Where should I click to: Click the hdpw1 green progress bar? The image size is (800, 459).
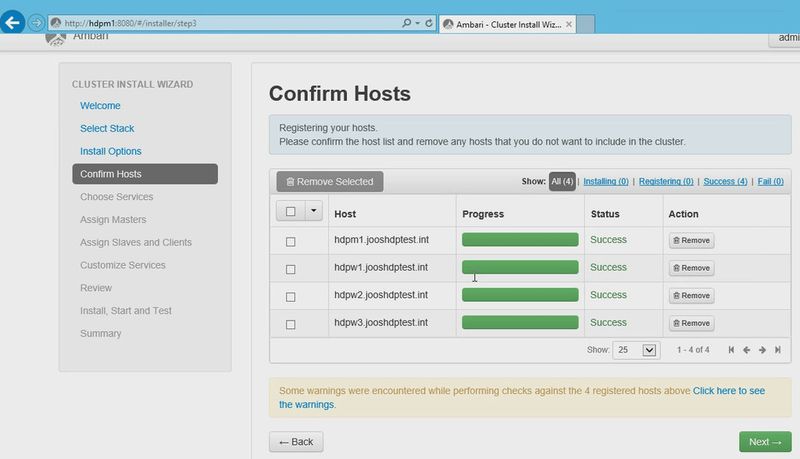520,267
